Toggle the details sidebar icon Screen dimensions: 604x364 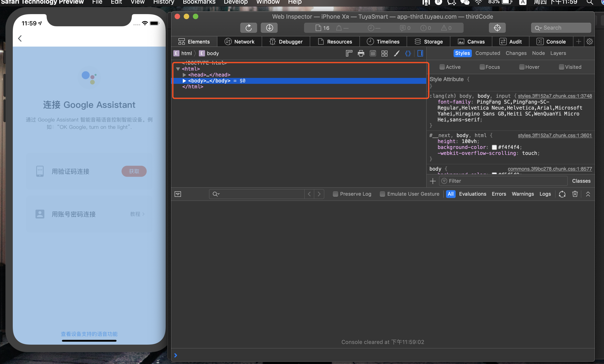420,53
